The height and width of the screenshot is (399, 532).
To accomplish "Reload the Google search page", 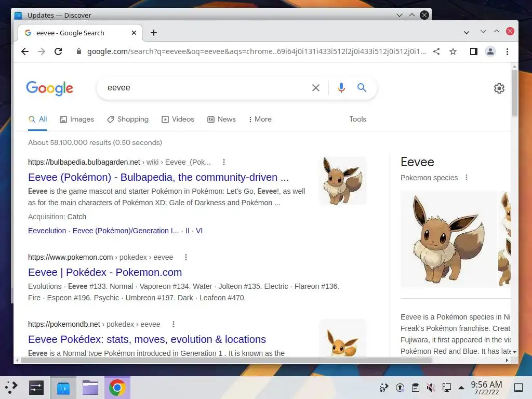I will [x=58, y=51].
